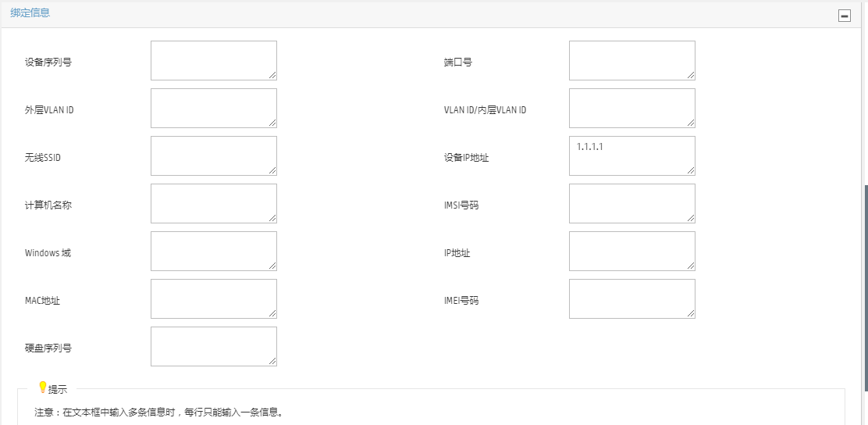Click the IP地址 input field
868x425 pixels.
pyautogui.click(x=631, y=251)
